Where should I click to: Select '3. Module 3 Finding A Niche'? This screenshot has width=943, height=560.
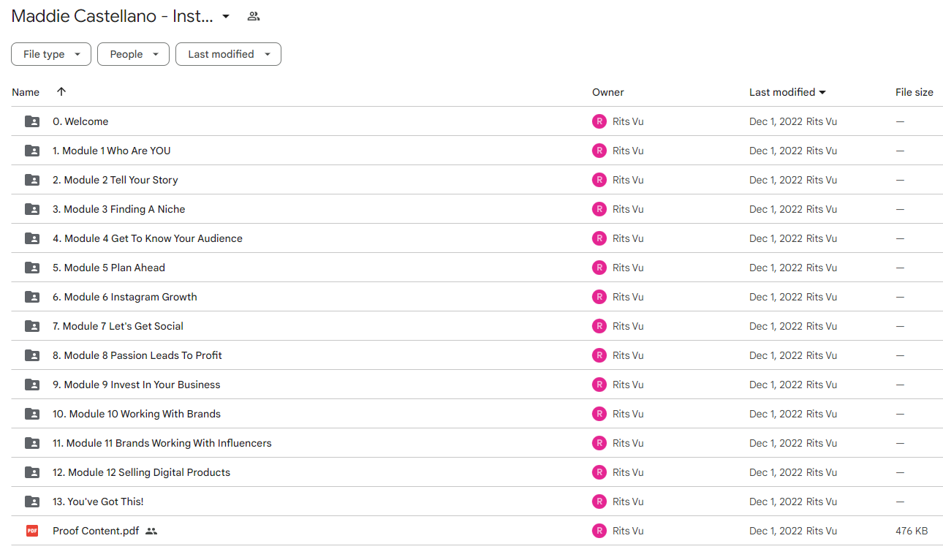tap(119, 209)
